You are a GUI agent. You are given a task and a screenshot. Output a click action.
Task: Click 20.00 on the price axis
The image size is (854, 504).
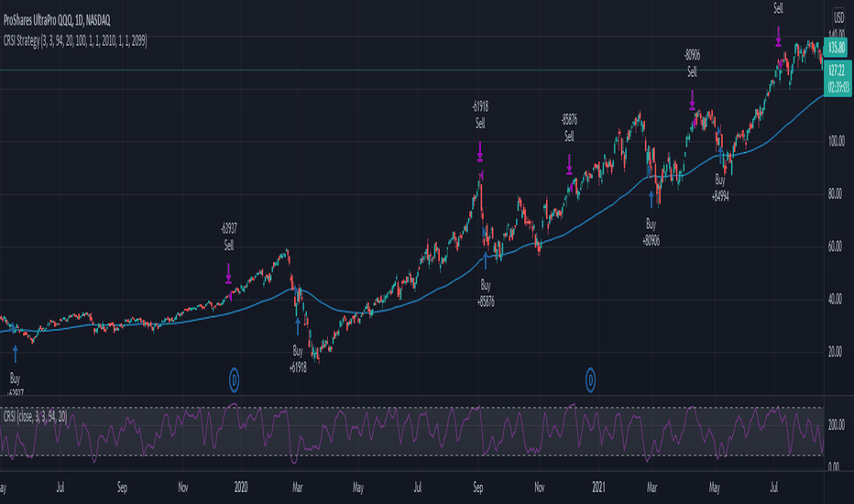tap(835, 352)
